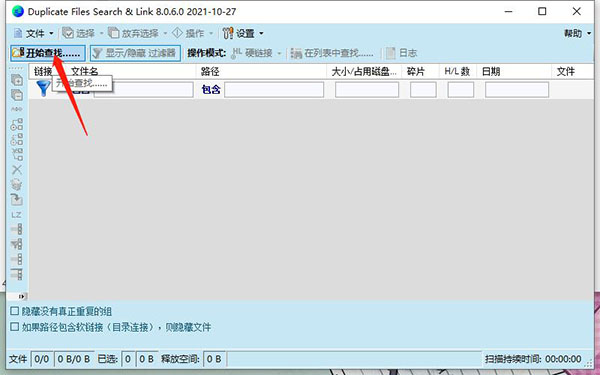
Task: Open the 包含 condition selector for path
Action: point(211,90)
